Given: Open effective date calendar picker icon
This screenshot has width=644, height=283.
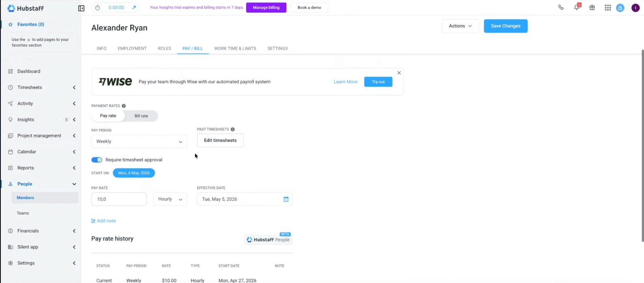Looking at the screenshot, I should pos(286,199).
